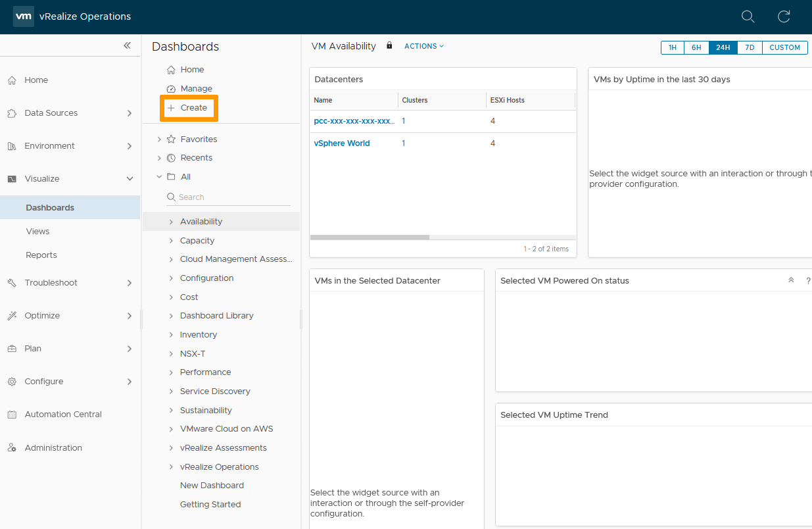
Task: Select the 1H time range
Action: pyautogui.click(x=672, y=47)
